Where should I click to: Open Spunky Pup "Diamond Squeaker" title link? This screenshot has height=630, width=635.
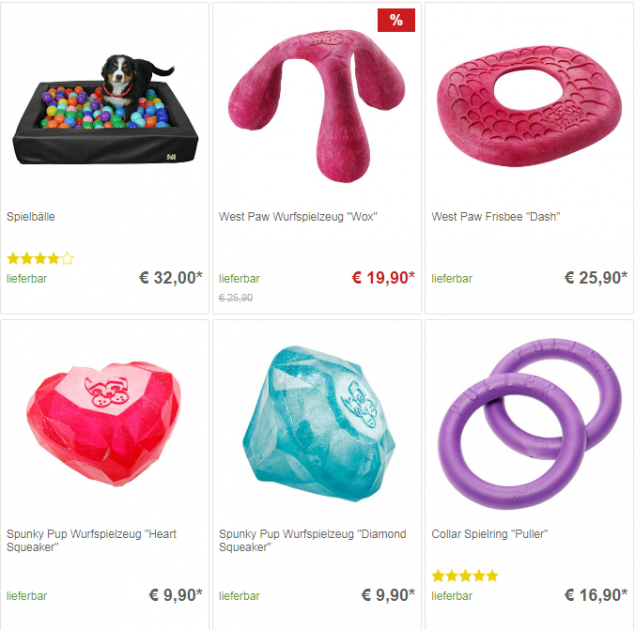click(x=313, y=541)
